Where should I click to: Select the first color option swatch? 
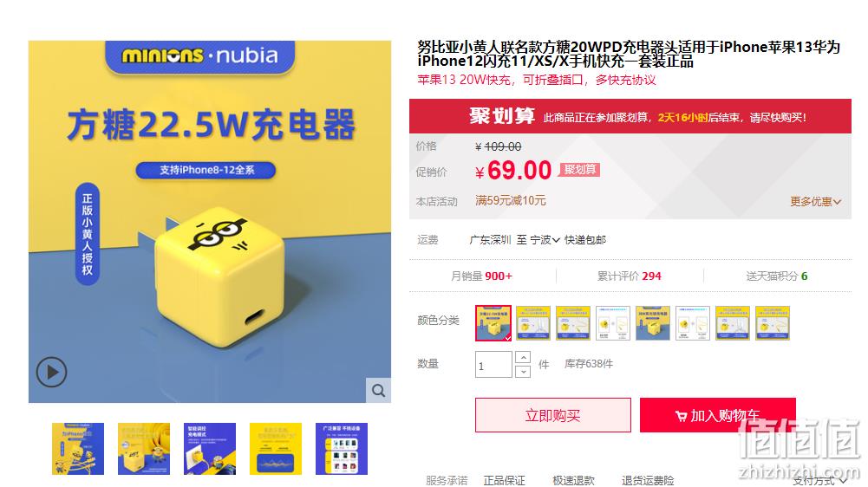point(493,322)
